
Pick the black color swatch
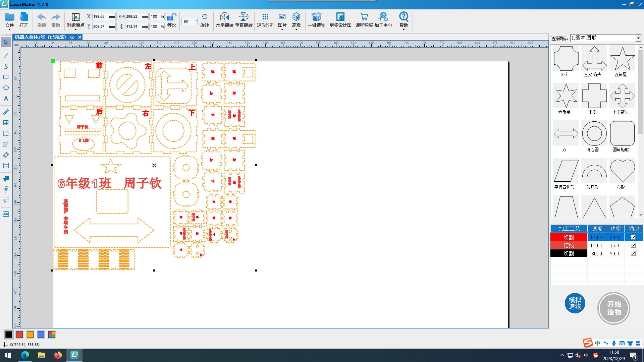point(9,334)
